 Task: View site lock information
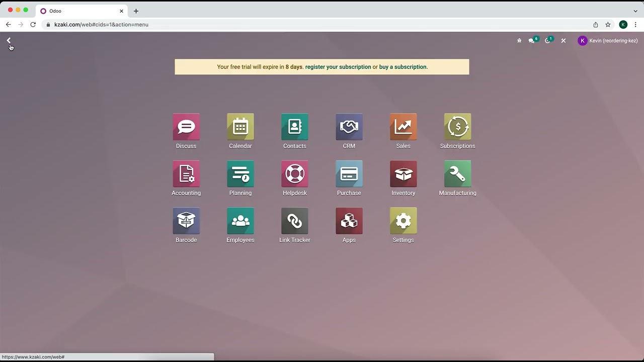point(48,25)
